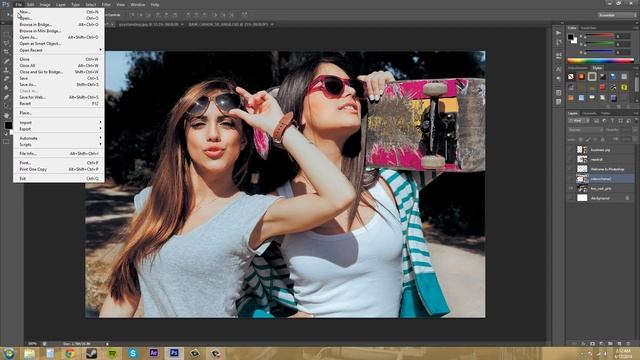640x360 pixels.
Task: Click the lock icon on Background layer
Action: click(x=627, y=198)
